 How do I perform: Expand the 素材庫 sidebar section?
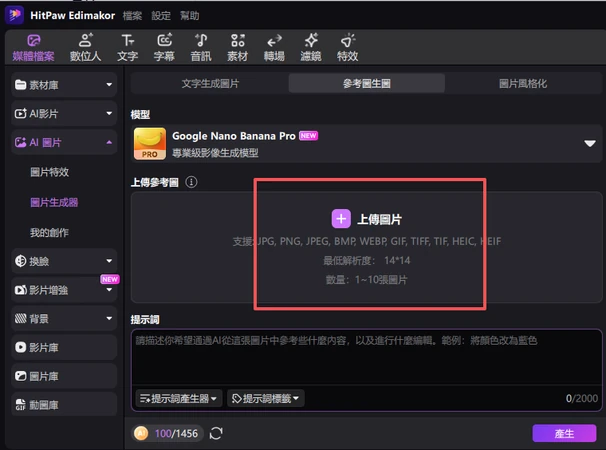tap(64, 85)
